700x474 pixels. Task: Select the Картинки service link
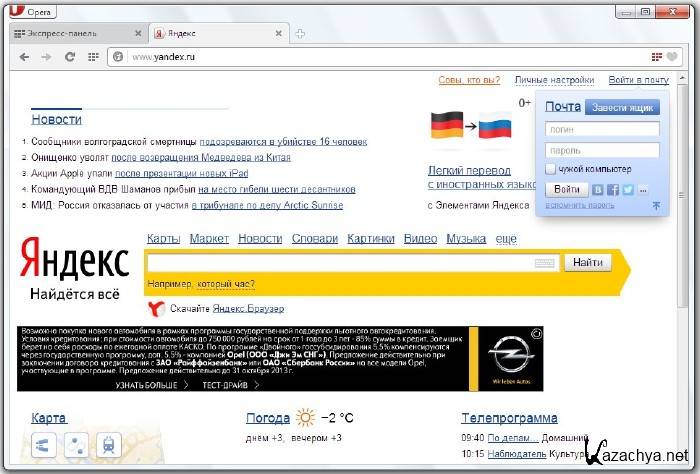point(371,239)
